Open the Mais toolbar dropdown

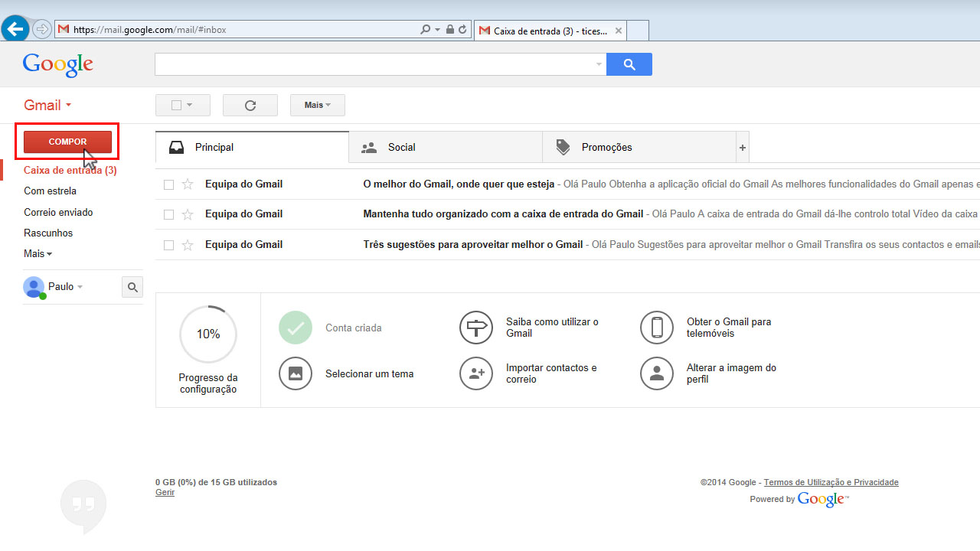tap(317, 105)
